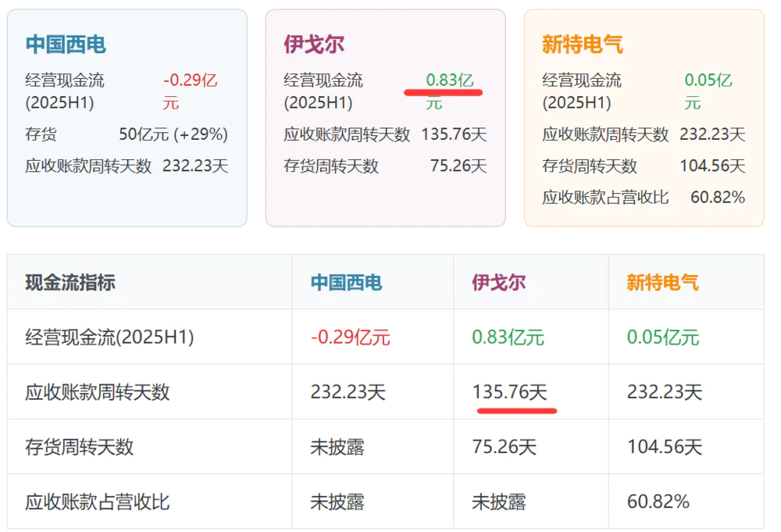
Task: Select the green 0.05亿元 value in the table
Action: (x=662, y=337)
